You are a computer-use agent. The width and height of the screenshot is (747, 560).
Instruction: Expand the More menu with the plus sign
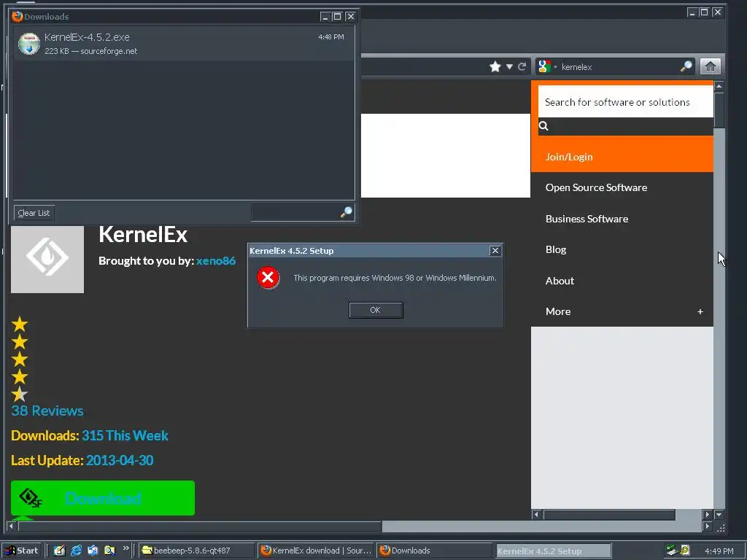click(700, 311)
